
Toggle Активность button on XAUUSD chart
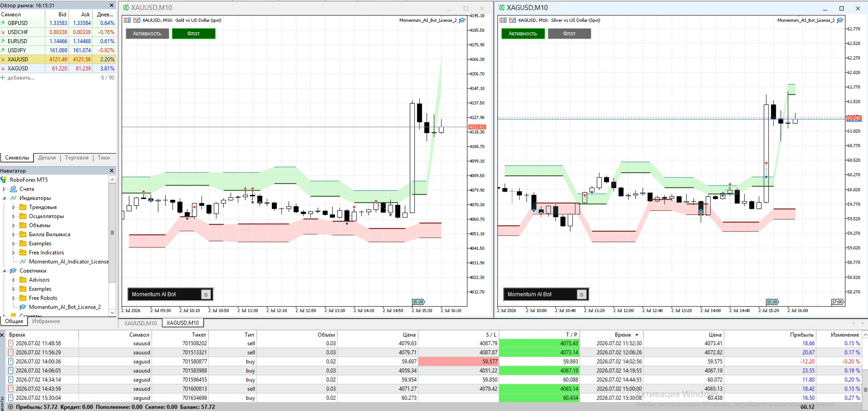pyautogui.click(x=147, y=34)
